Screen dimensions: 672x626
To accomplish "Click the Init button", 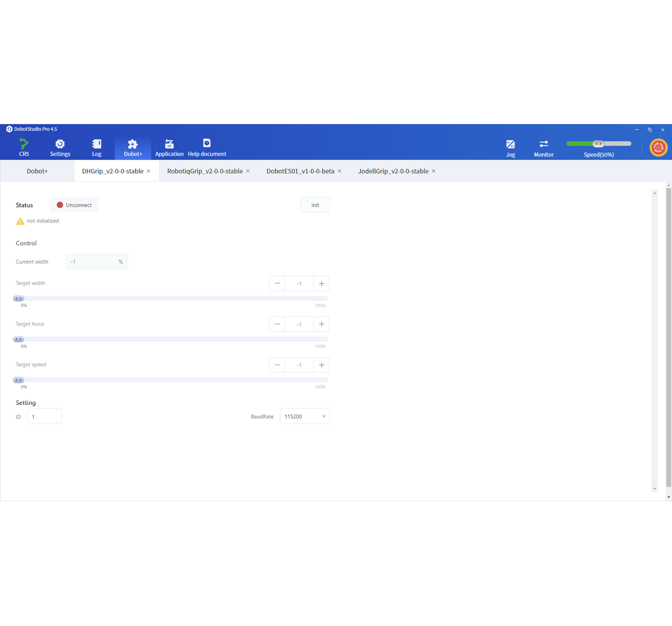I will [x=315, y=205].
